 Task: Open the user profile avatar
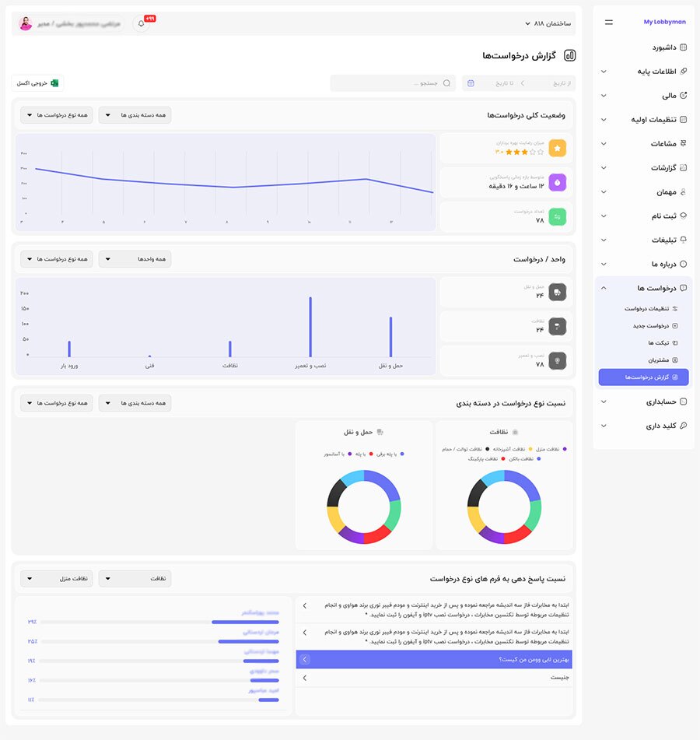pos(26,23)
